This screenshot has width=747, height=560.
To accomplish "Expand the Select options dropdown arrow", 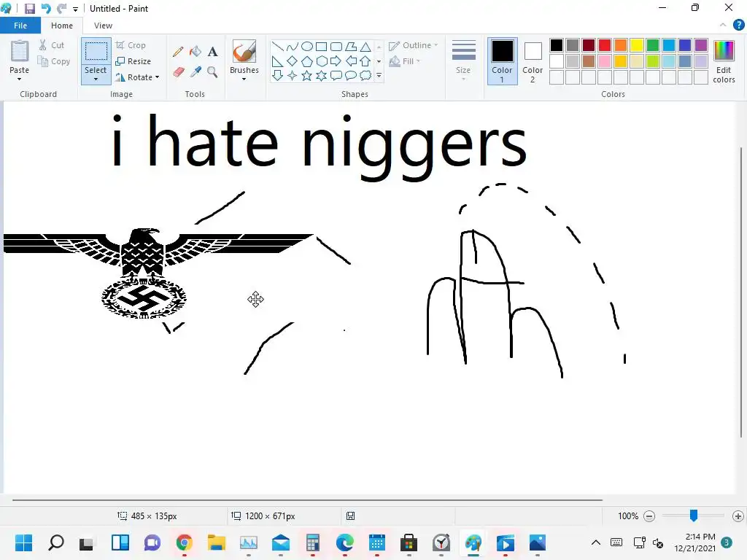I will click(x=96, y=79).
